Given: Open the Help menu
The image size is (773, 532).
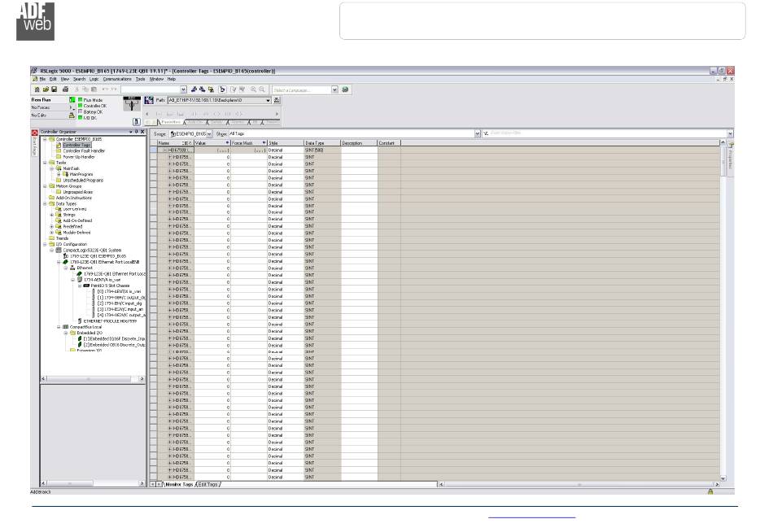Looking at the screenshot, I should click(171, 79).
